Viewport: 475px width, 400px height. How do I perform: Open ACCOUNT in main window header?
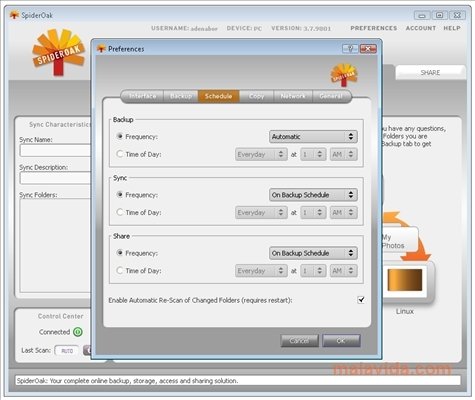[x=421, y=28]
